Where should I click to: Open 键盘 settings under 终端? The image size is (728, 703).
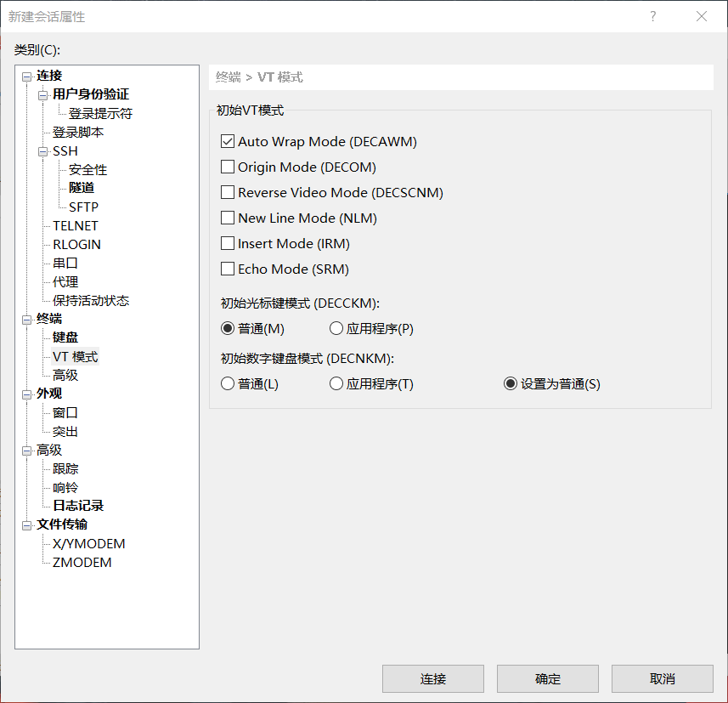65,337
